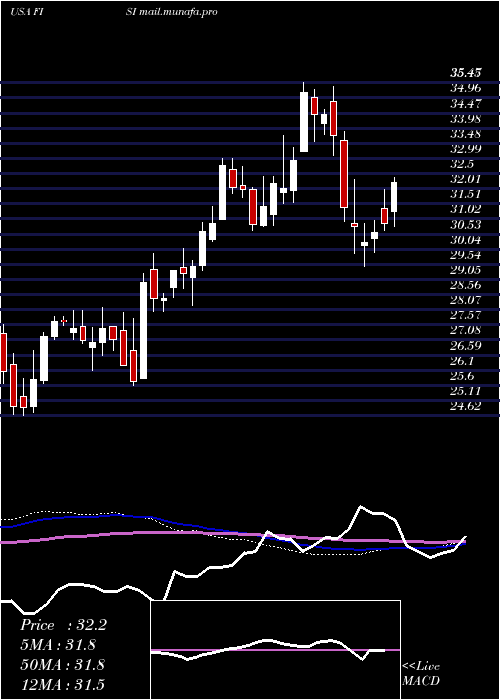Viewport: 500px width, 700px height.
Task: Click the 25.6 price axis label
Action: point(463,376)
